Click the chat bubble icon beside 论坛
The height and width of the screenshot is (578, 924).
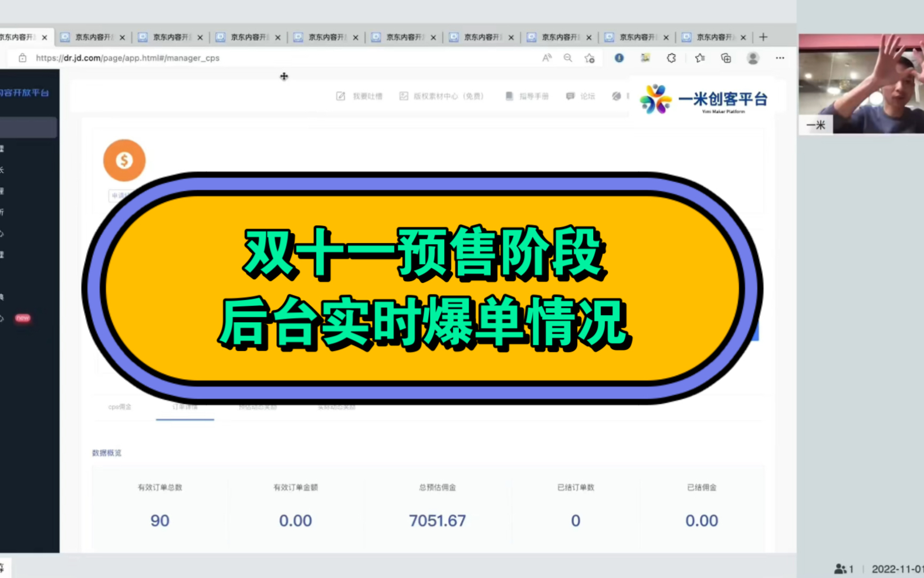[x=570, y=96]
